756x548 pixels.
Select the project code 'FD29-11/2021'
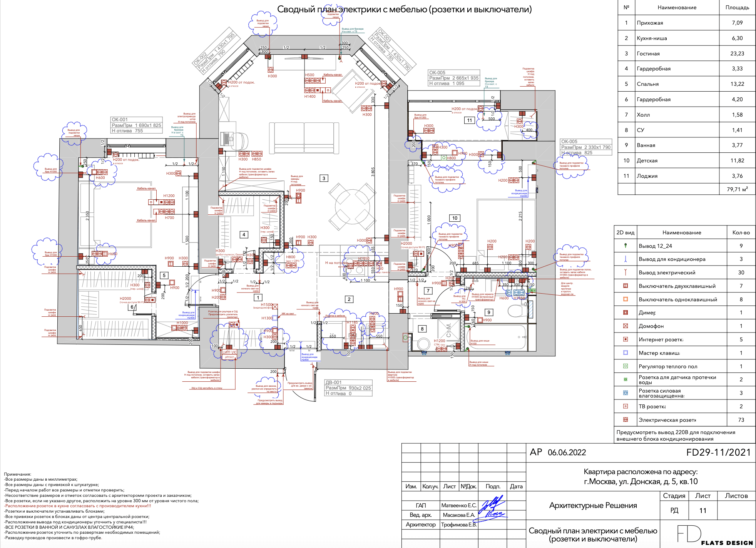pos(718,452)
